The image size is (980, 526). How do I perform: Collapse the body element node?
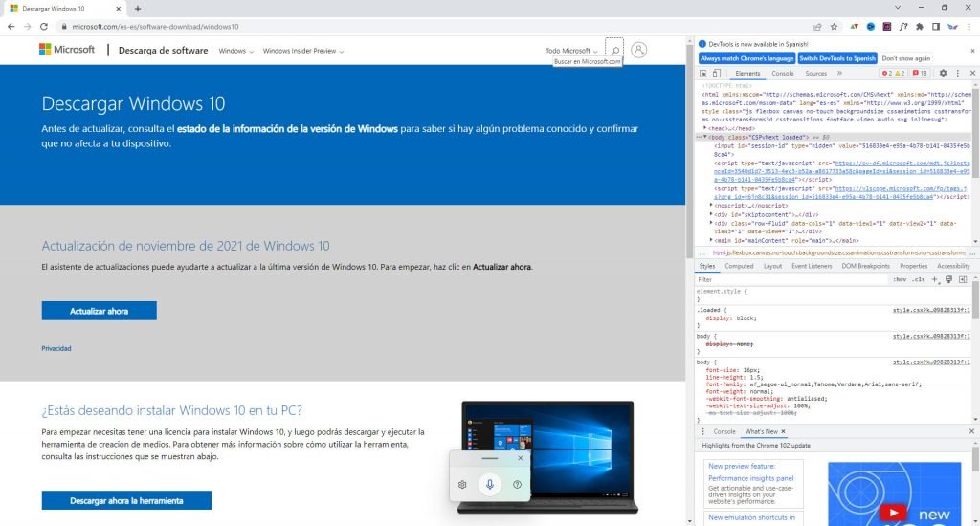705,137
